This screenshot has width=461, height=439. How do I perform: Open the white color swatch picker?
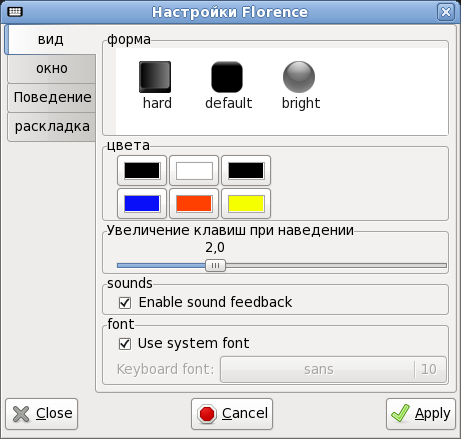coord(194,171)
